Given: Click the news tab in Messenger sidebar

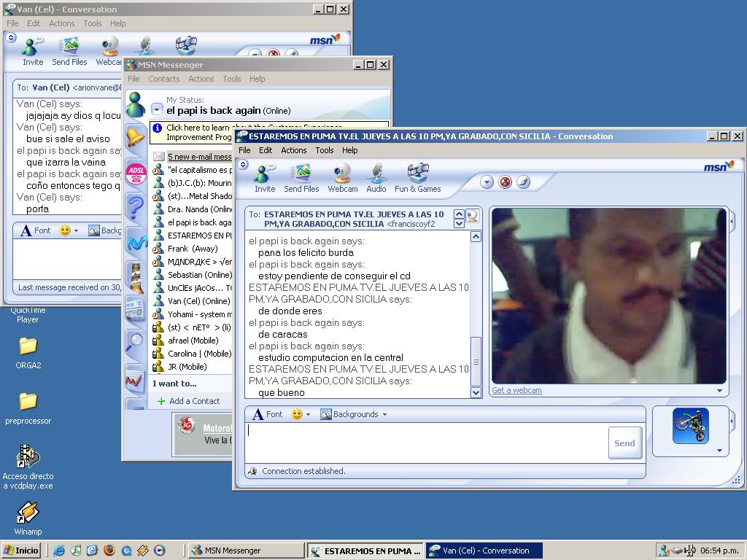Looking at the screenshot, I should pyautogui.click(x=135, y=309).
